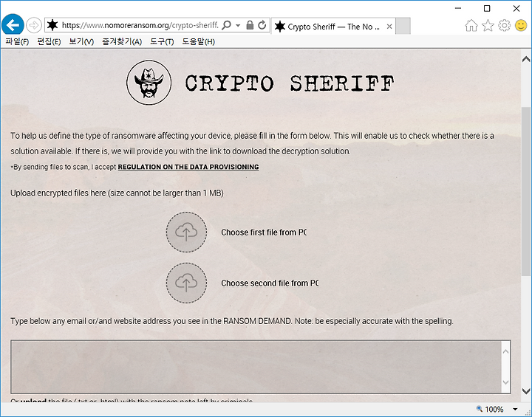The image size is (532, 417).
Task: Click the Crypto Sheriff cowboy logo
Action: pos(149,83)
